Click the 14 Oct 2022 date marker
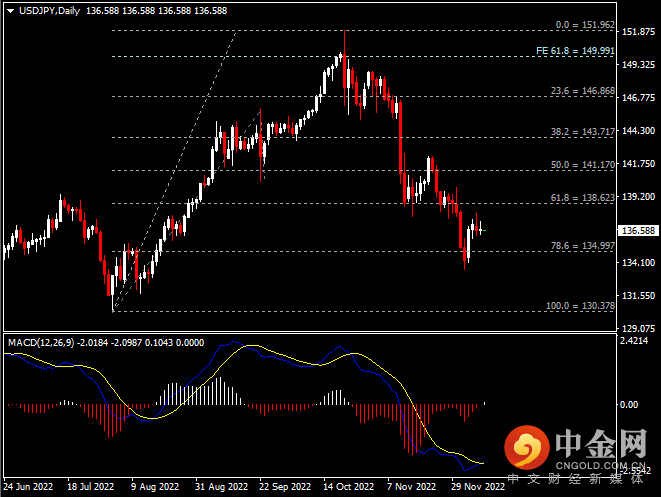The image size is (661, 497). tap(349, 487)
